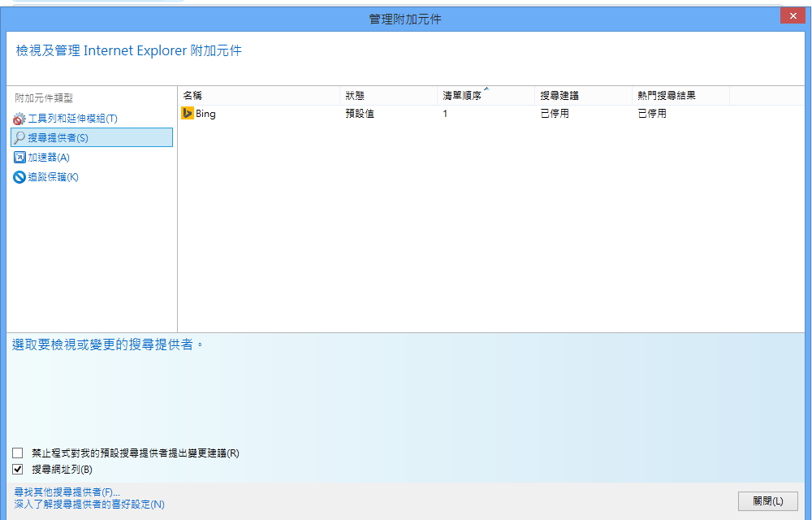Click the 加速器 arrow icon
The width and height of the screenshot is (812, 520).
19,158
